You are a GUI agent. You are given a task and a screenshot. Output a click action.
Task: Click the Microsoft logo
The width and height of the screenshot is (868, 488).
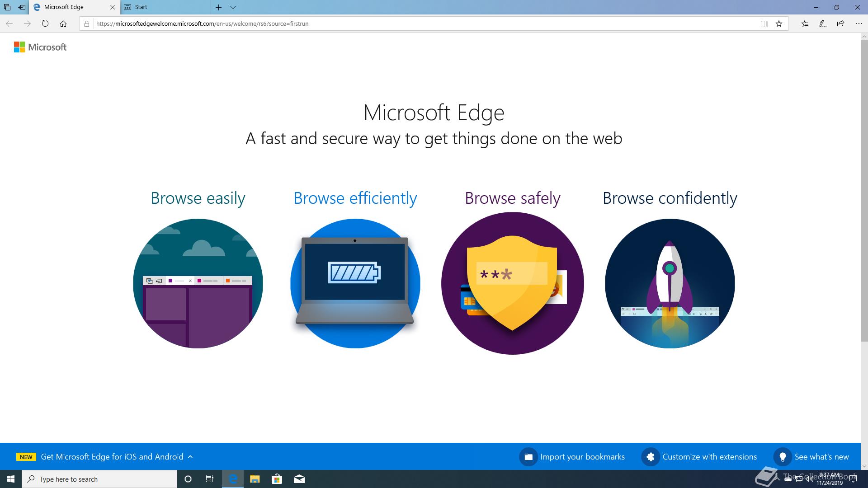pyautogui.click(x=40, y=47)
